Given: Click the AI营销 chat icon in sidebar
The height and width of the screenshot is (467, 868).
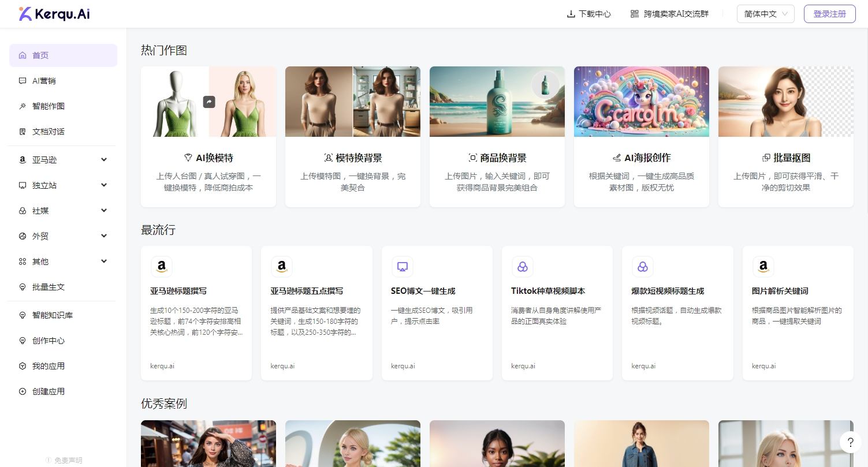Looking at the screenshot, I should click(x=23, y=81).
